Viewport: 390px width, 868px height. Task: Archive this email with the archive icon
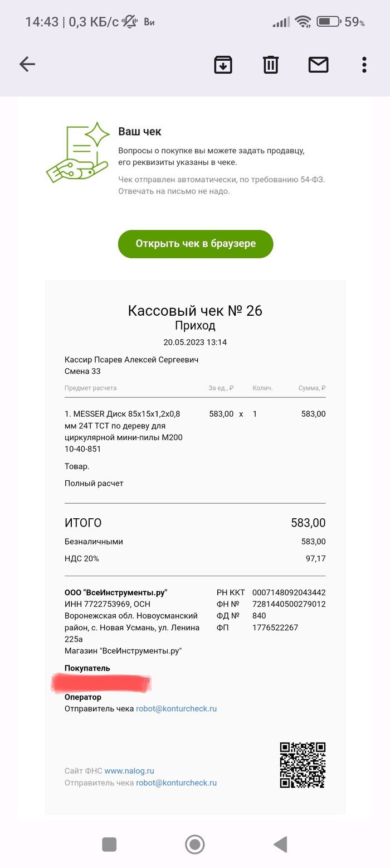[223, 65]
